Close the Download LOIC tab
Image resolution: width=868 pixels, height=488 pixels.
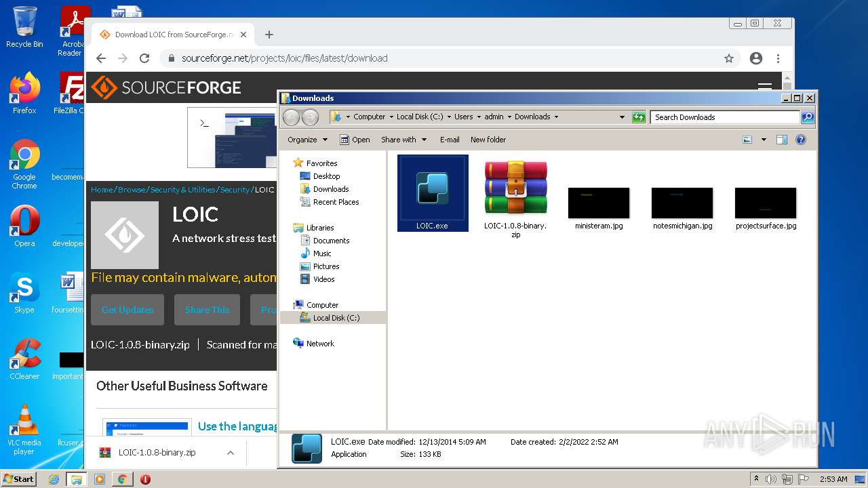click(243, 35)
